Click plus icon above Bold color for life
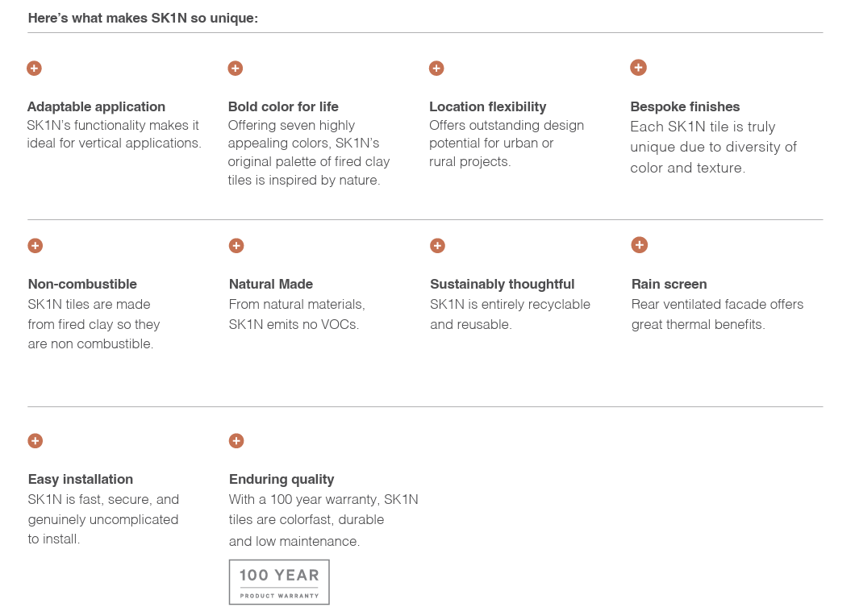Image resolution: width=855 pixels, height=616 pixels. (x=236, y=69)
